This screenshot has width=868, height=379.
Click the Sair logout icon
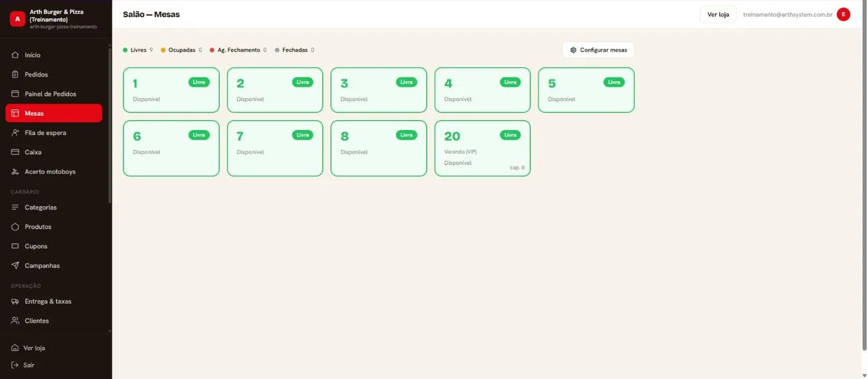15,365
